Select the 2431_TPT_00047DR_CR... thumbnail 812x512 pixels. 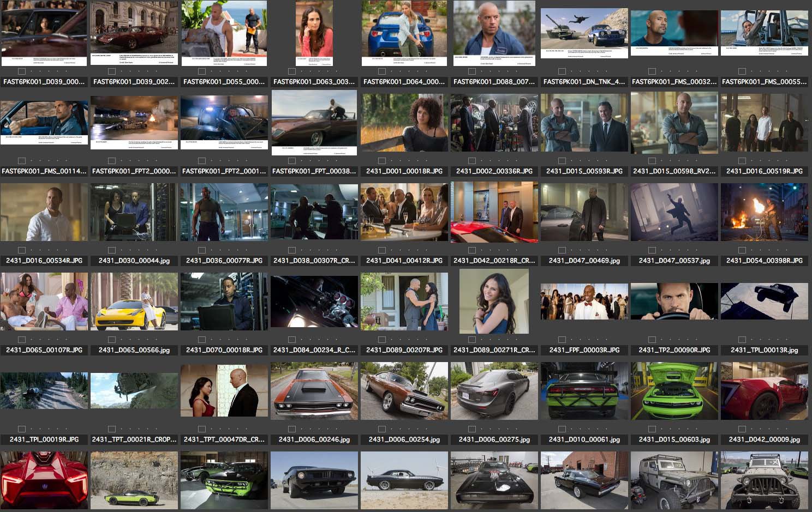click(224, 391)
